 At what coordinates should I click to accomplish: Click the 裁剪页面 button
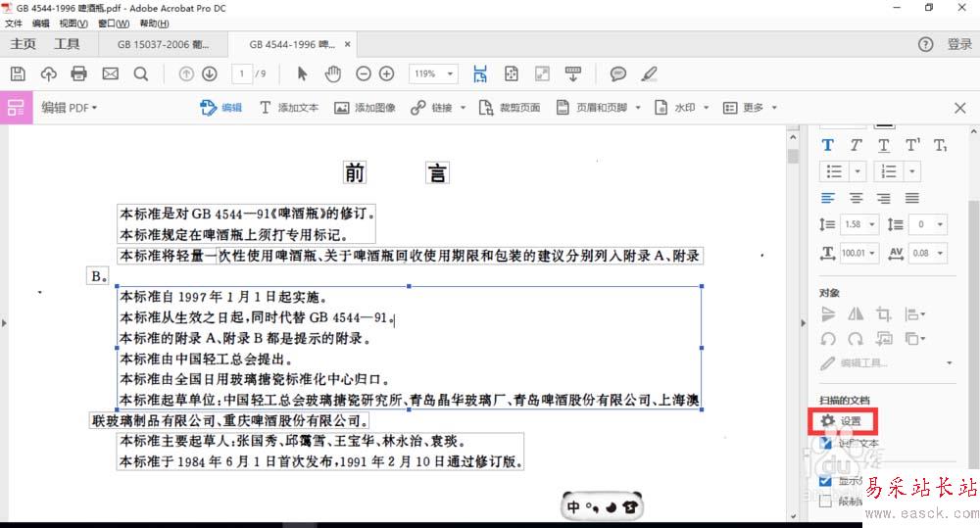tap(510, 108)
